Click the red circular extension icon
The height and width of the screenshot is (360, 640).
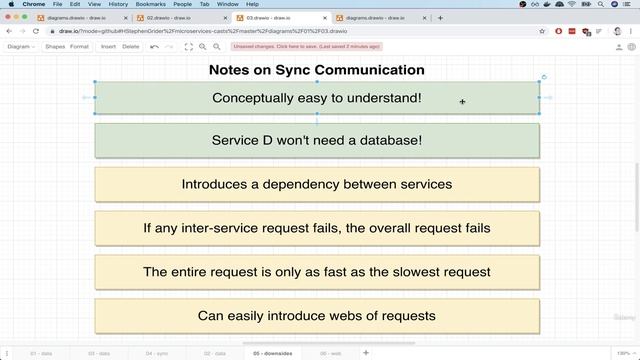click(558, 31)
